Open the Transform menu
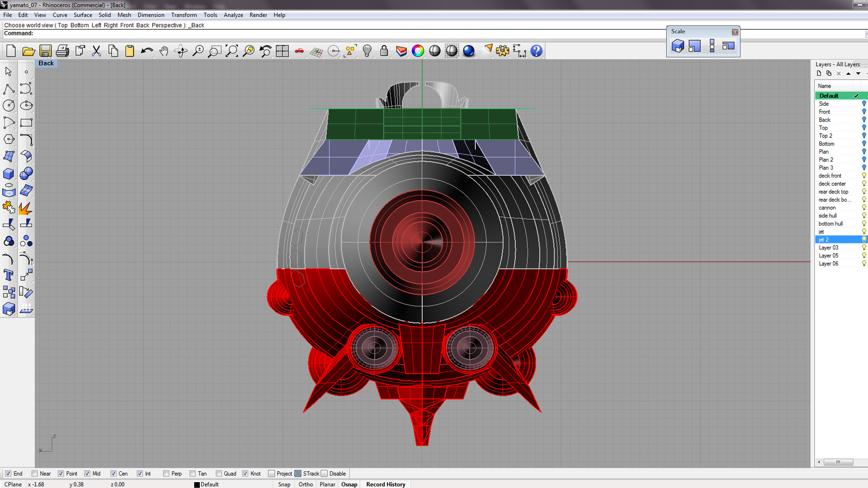 184,15
